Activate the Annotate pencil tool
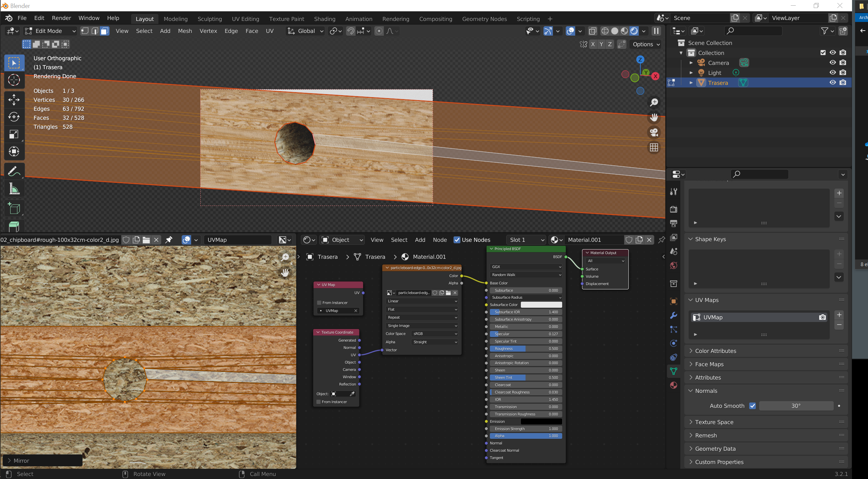The image size is (868, 479). 14,171
